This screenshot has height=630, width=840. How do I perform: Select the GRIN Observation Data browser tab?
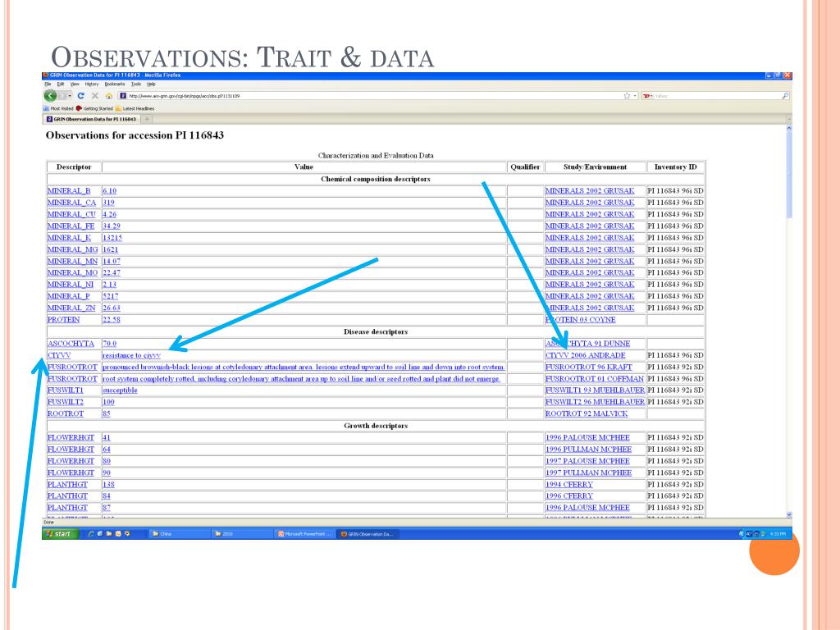[x=91, y=119]
